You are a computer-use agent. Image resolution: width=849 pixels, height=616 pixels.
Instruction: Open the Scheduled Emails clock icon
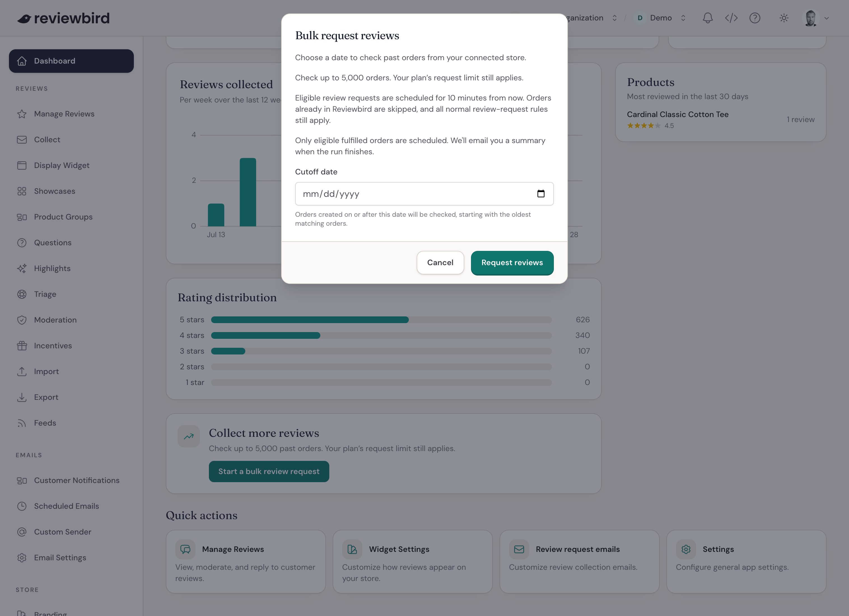pyautogui.click(x=22, y=506)
